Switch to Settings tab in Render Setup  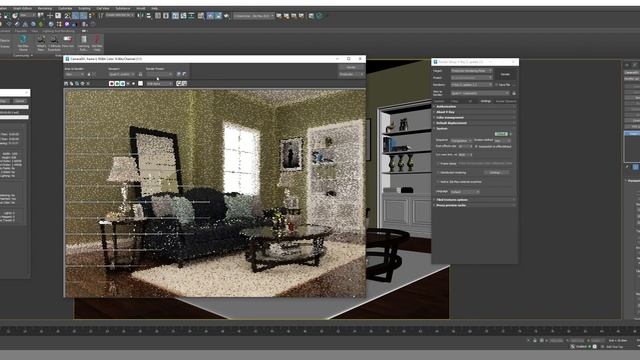click(x=485, y=101)
